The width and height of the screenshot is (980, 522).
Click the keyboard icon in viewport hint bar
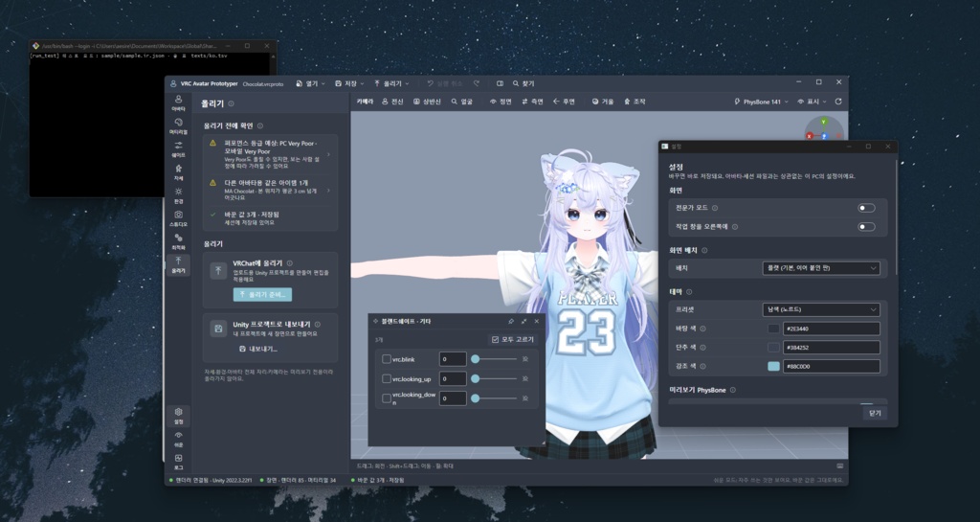[x=840, y=465]
